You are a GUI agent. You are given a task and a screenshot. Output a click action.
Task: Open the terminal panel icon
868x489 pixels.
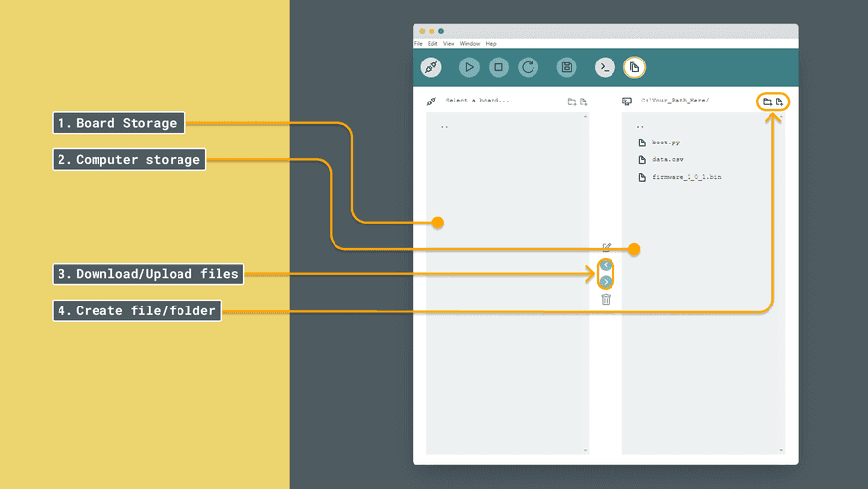[605, 67]
